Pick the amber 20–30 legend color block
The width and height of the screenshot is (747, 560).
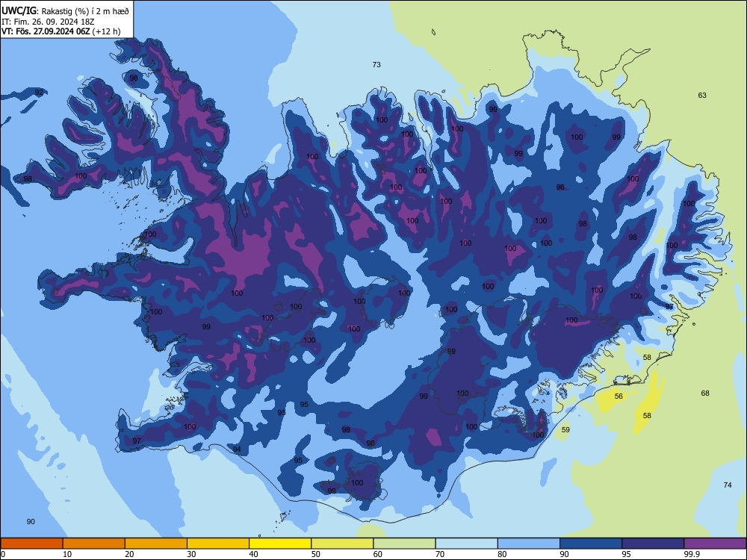click(156, 544)
